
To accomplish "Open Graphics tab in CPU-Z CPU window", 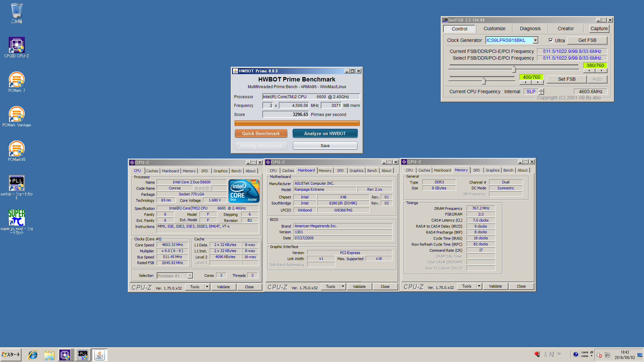I will pos(220,171).
